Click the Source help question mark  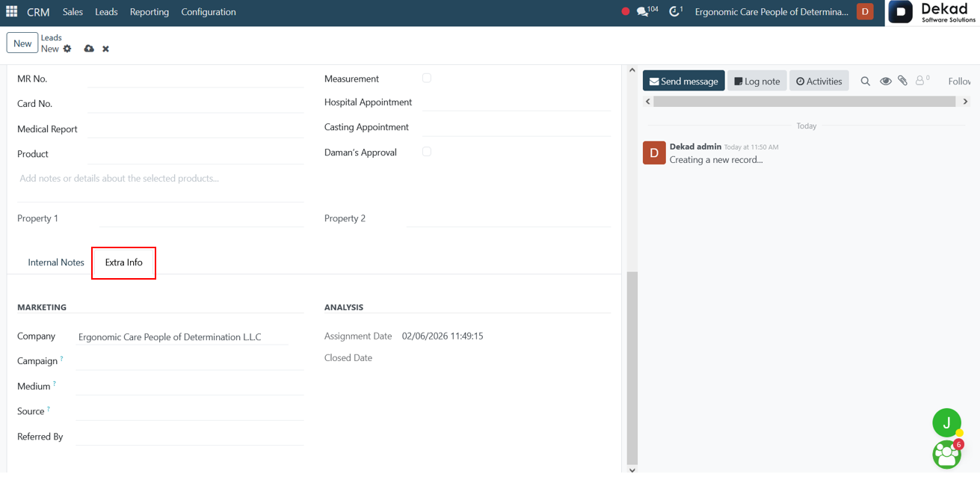[49, 409]
